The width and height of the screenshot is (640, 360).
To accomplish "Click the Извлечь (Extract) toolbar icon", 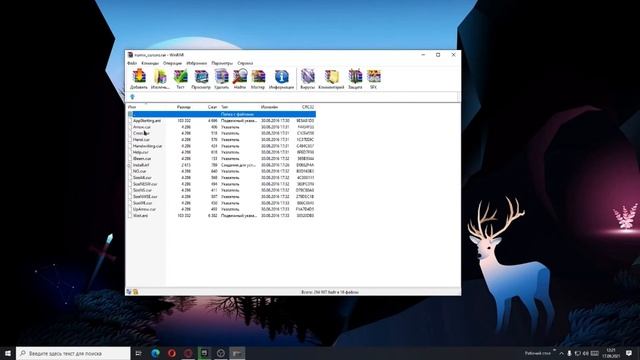I will 160,79.
